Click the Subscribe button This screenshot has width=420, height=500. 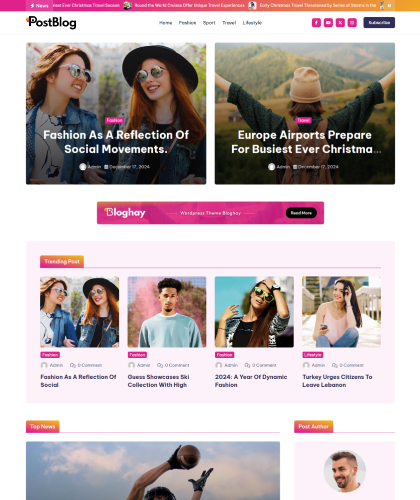(x=379, y=23)
